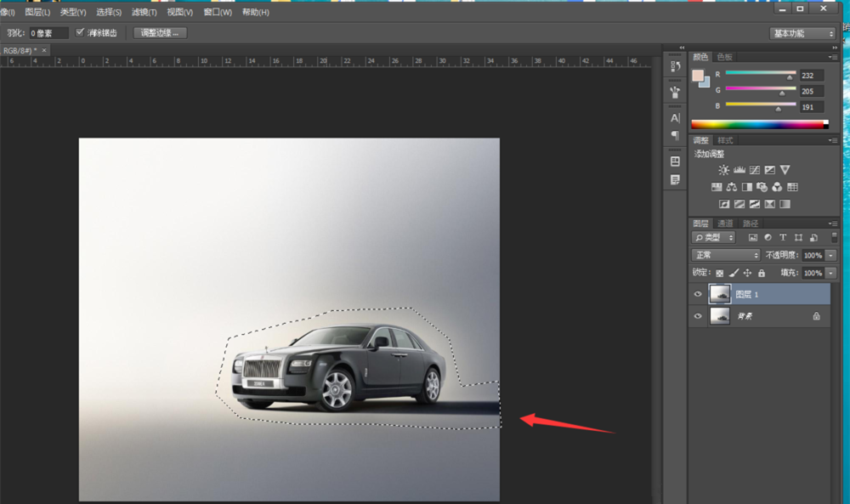Click the lock transparent pixels checkerboard icon
The image size is (850, 504).
pyautogui.click(x=719, y=273)
